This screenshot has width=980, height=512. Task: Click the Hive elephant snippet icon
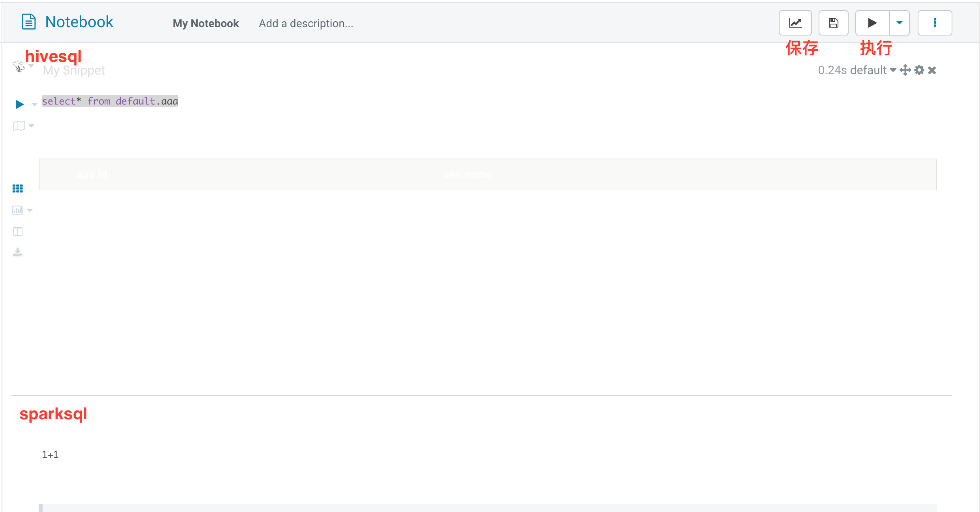(19, 66)
